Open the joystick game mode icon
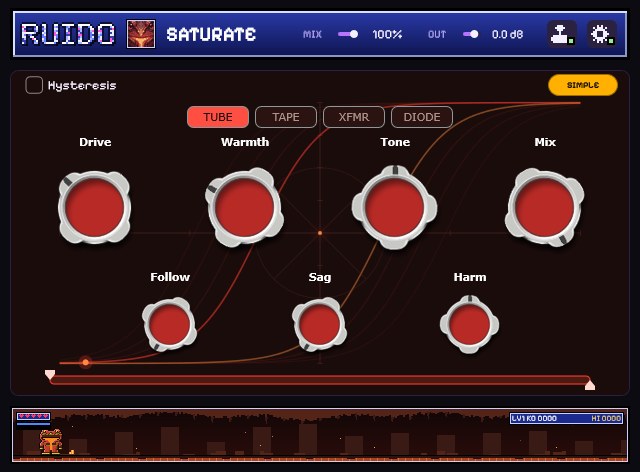This screenshot has width=640, height=472. coord(562,34)
